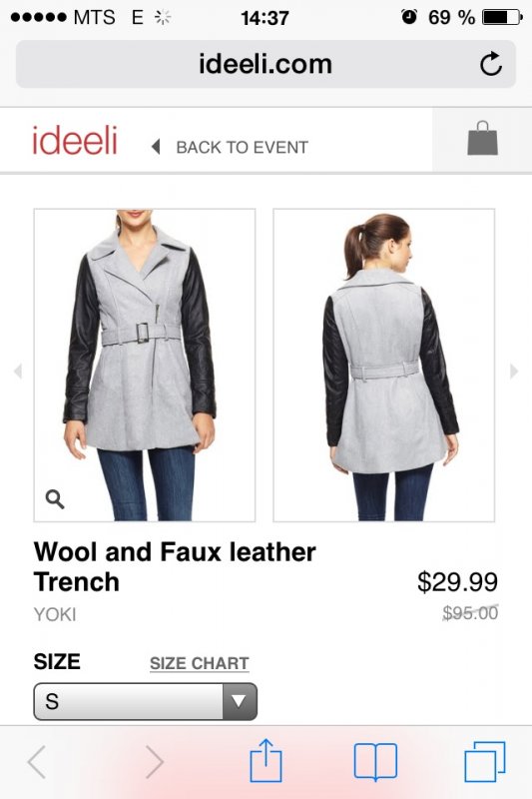
Task: Click the size dropdown arrow button
Action: coord(240,702)
